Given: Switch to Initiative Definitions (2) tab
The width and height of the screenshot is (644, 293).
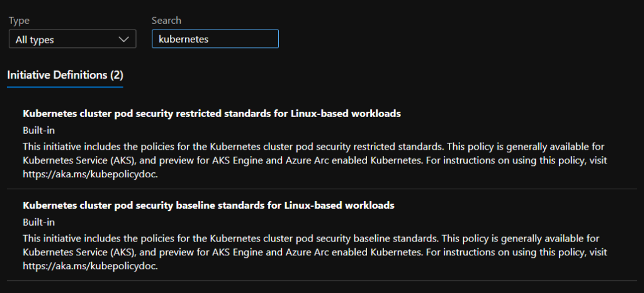Looking at the screenshot, I should pyautogui.click(x=65, y=75).
